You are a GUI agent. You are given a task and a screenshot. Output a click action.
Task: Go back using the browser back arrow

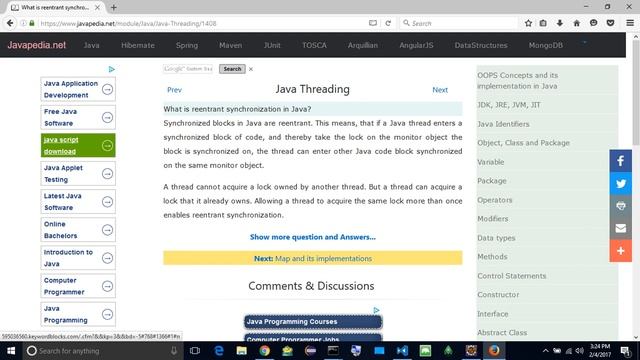pyautogui.click(x=10, y=23)
